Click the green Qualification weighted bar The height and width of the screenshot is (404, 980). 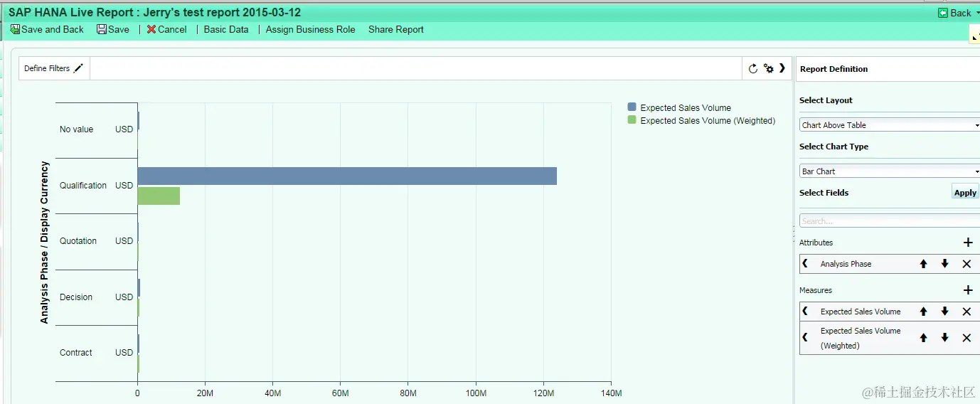(x=159, y=196)
